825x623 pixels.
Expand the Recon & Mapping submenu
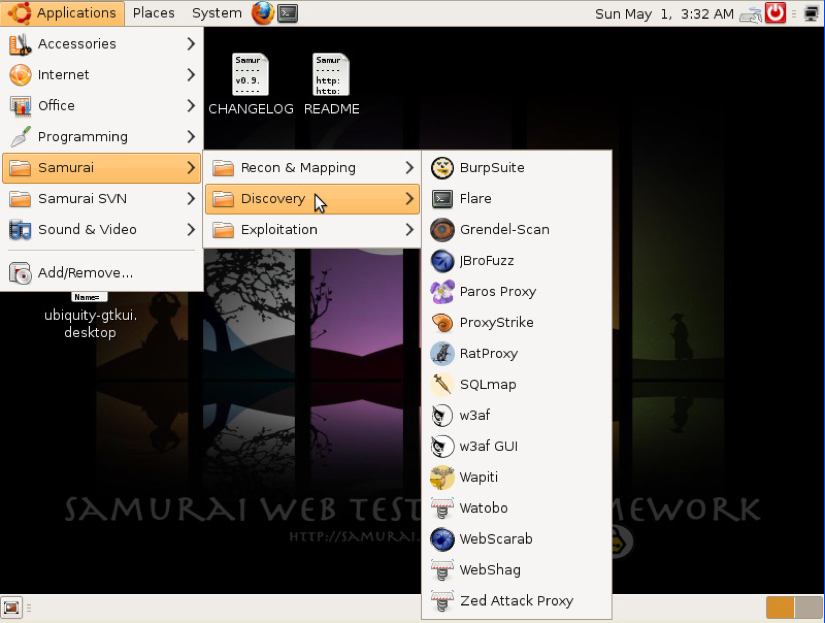[x=298, y=167]
